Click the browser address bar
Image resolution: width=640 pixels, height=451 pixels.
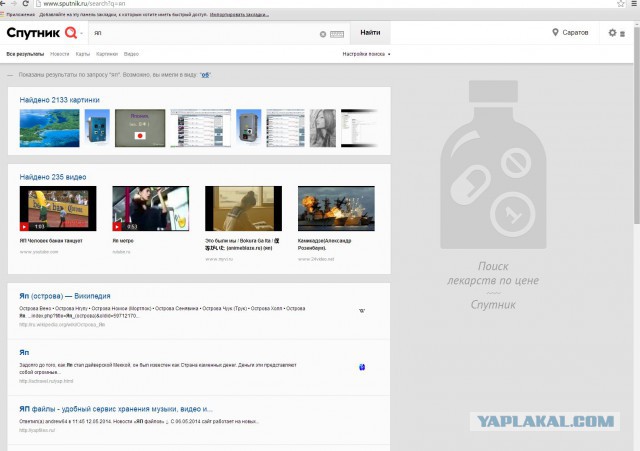[322, 4]
